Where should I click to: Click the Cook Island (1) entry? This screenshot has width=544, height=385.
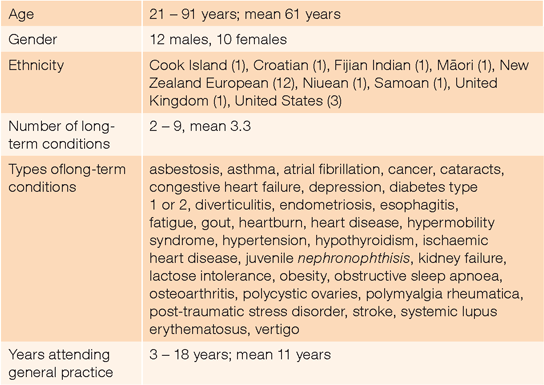point(197,65)
